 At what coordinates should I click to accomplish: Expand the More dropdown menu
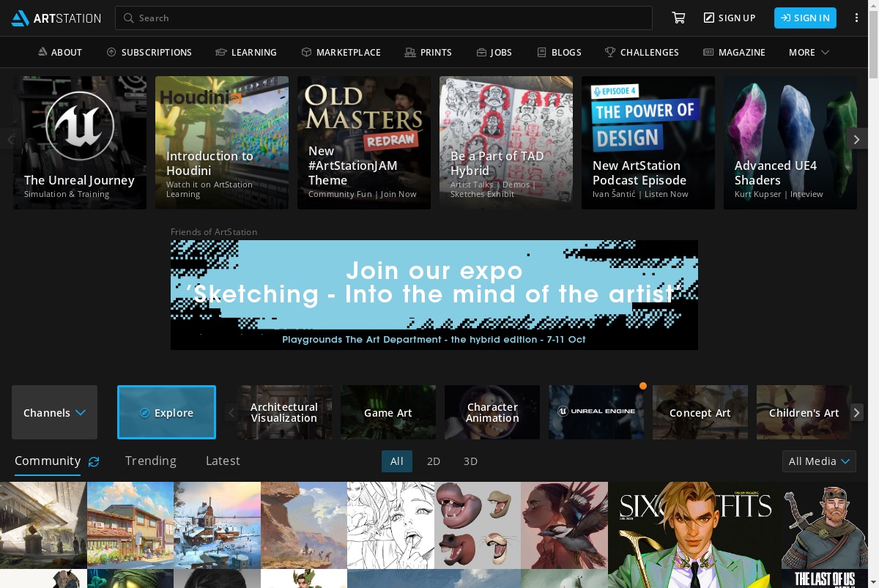click(809, 53)
